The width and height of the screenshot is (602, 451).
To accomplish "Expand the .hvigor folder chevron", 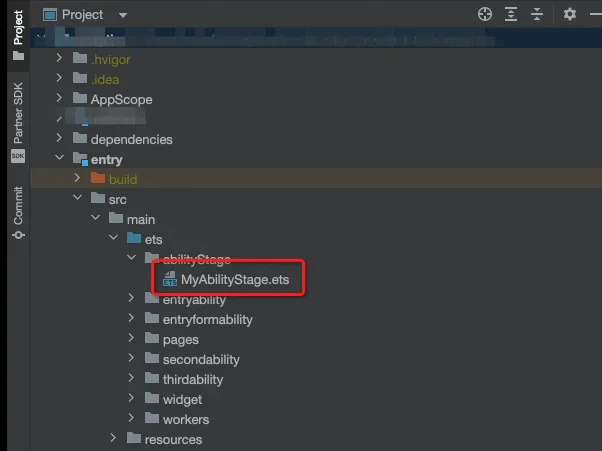I will click(59, 58).
